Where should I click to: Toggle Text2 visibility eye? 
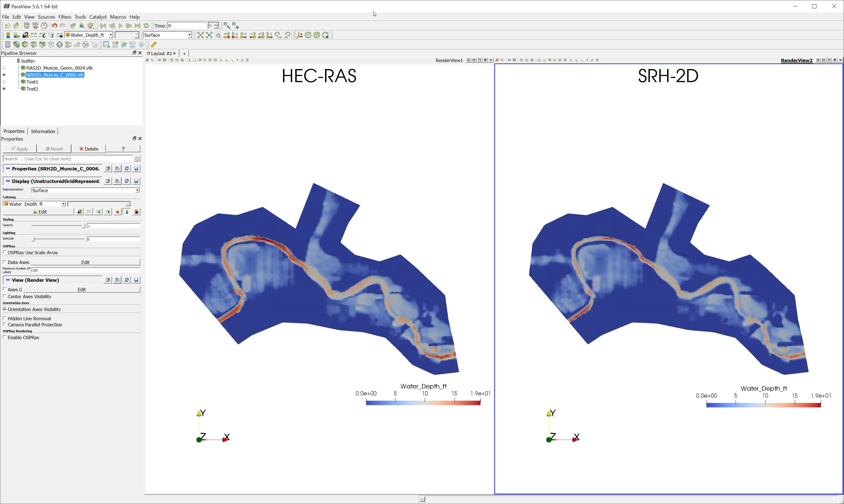click(x=4, y=89)
